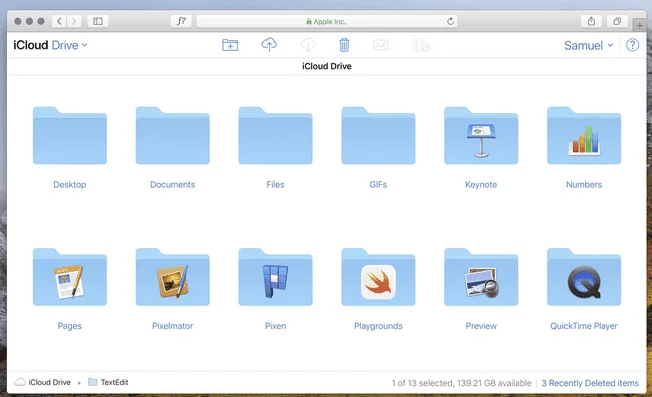This screenshot has width=652, height=397.
Task: Click the Pages folder name
Action: pyautogui.click(x=70, y=326)
